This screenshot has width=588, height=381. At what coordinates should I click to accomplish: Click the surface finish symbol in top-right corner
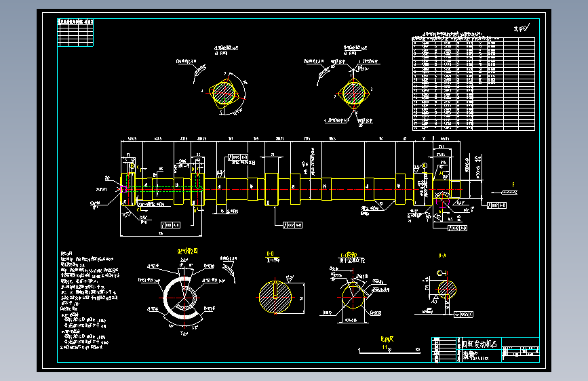[522, 28]
